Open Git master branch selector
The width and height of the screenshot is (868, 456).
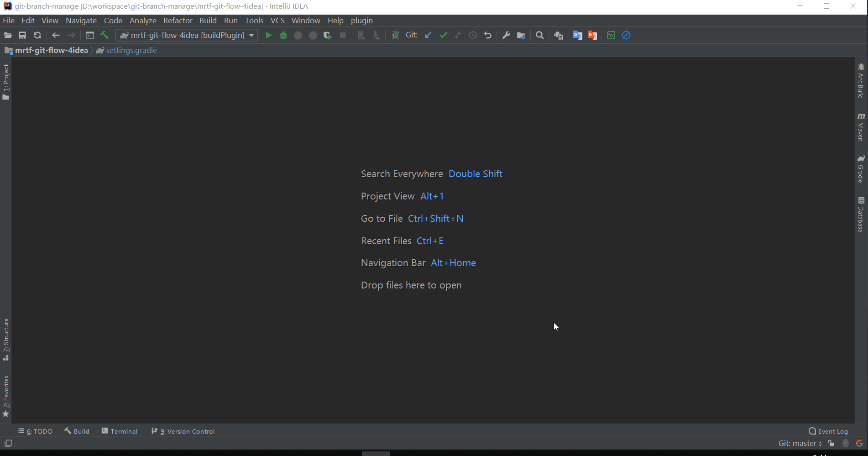point(800,443)
